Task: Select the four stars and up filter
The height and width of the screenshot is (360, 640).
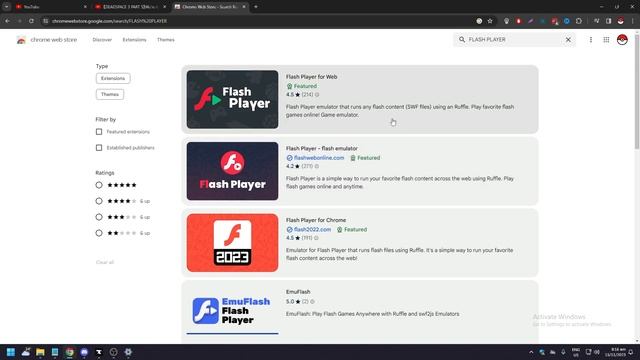Action: [x=99, y=201]
